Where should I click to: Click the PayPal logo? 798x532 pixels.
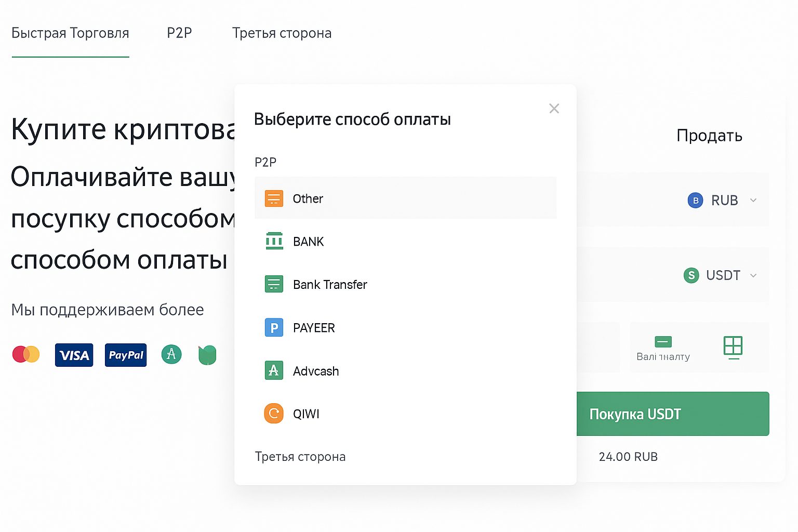coord(126,355)
